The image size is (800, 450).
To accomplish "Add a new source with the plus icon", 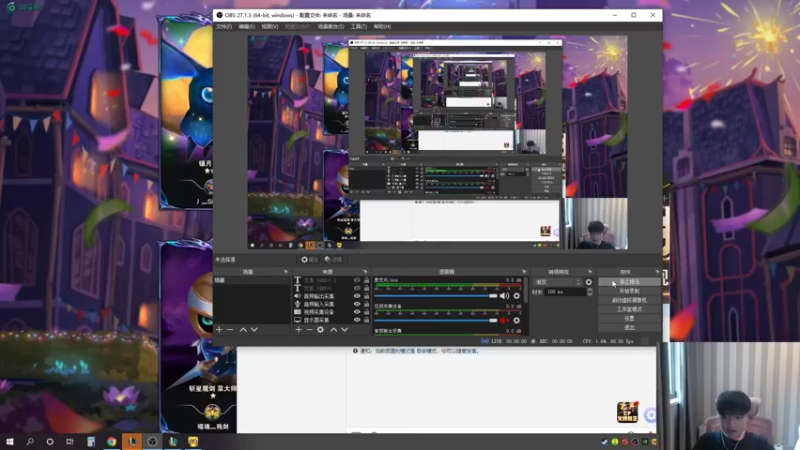I will click(298, 330).
